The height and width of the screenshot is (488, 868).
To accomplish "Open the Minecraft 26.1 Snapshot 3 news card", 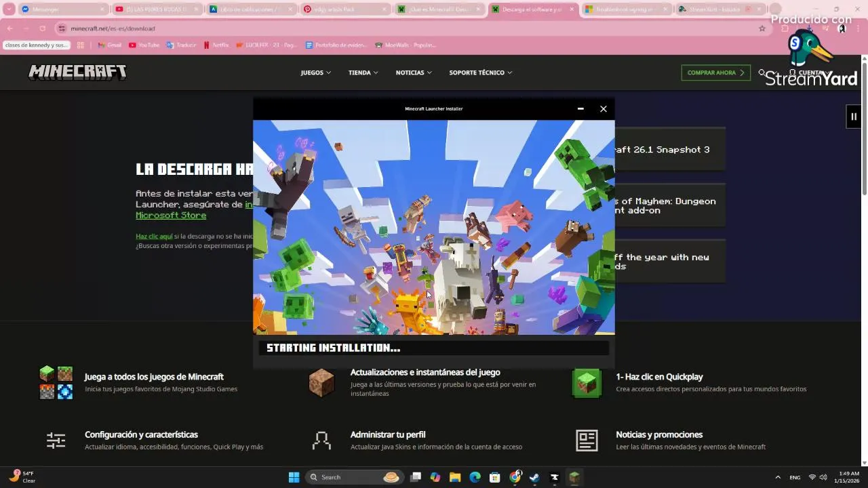I will tap(670, 149).
